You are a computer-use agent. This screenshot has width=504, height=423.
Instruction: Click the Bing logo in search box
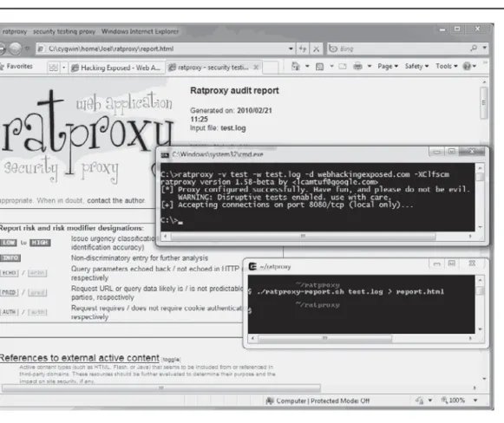[x=333, y=49]
